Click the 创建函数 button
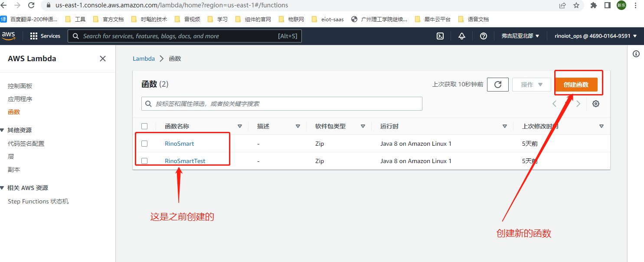 (x=576, y=85)
